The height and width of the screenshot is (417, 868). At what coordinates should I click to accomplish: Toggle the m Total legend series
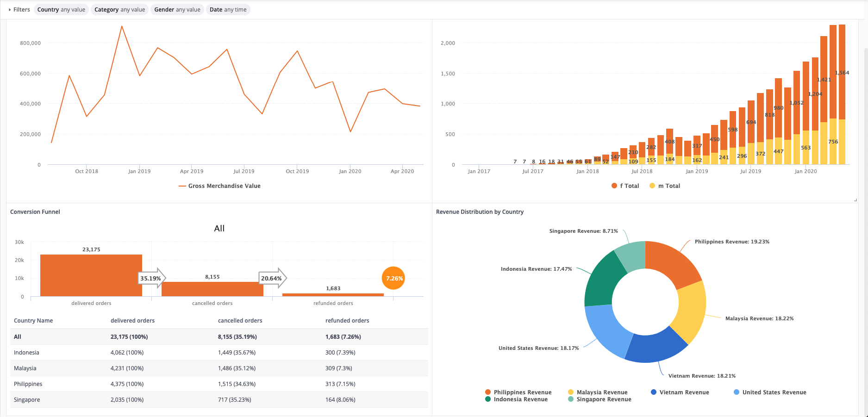(664, 186)
